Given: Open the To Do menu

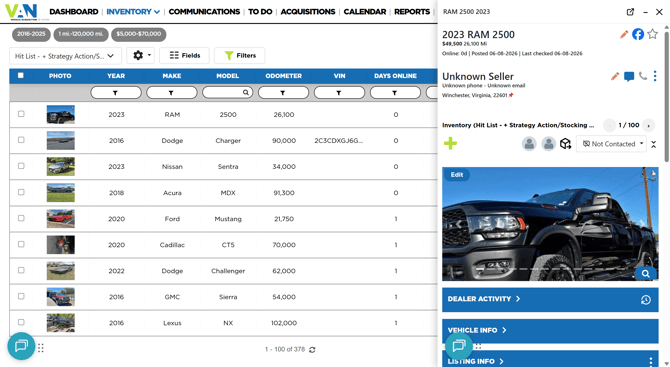Looking at the screenshot, I should coord(260,12).
